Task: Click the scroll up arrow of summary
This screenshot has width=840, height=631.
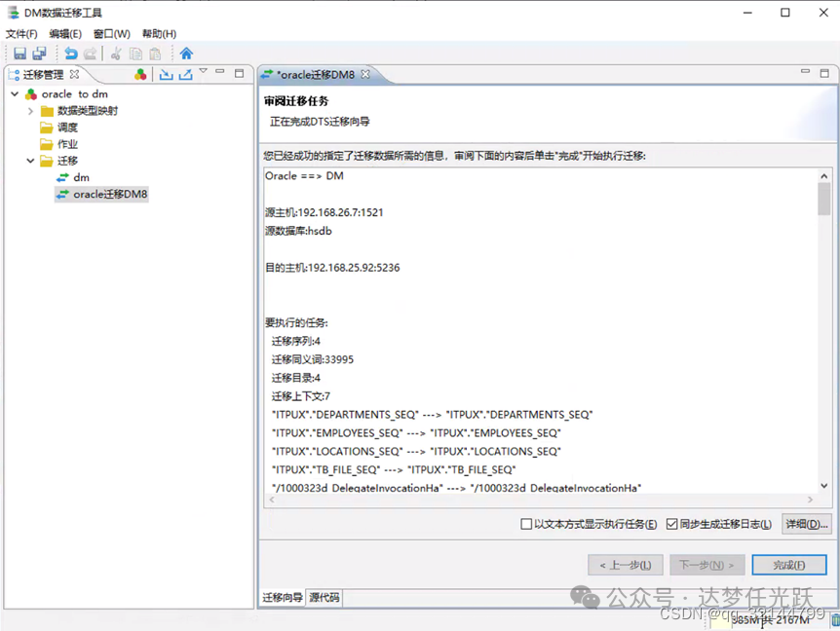Action: point(824,176)
